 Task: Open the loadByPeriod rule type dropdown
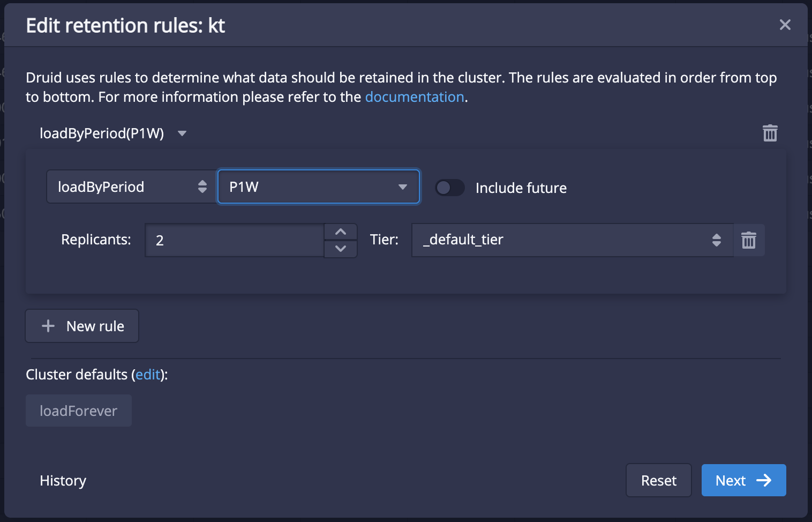tap(132, 187)
